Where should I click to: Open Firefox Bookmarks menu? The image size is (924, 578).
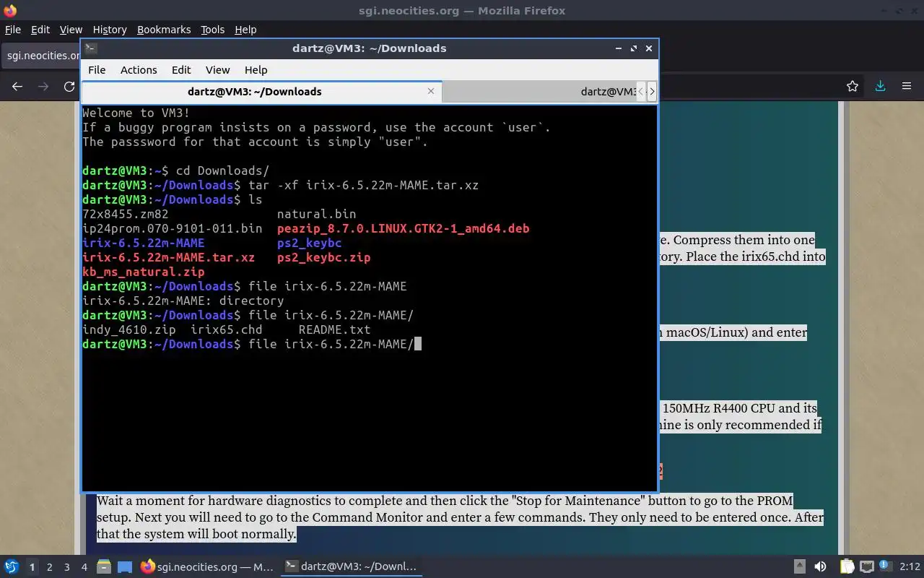point(164,30)
